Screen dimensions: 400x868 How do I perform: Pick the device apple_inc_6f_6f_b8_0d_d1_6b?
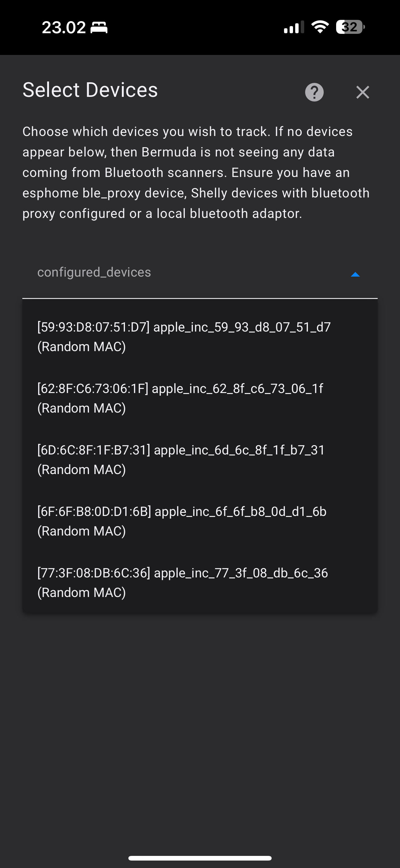(x=182, y=521)
